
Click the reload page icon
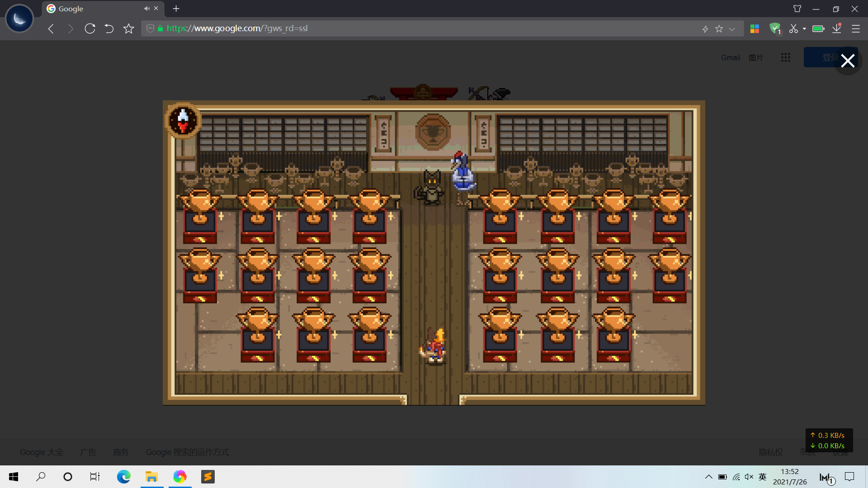click(90, 28)
